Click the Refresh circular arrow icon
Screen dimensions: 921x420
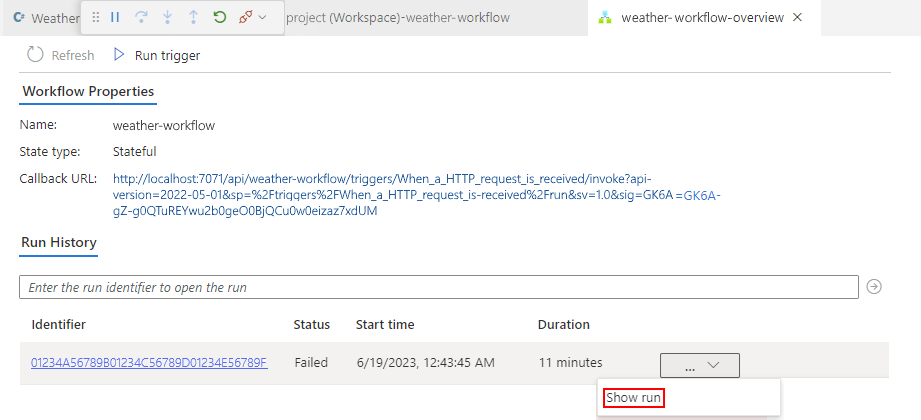point(35,55)
